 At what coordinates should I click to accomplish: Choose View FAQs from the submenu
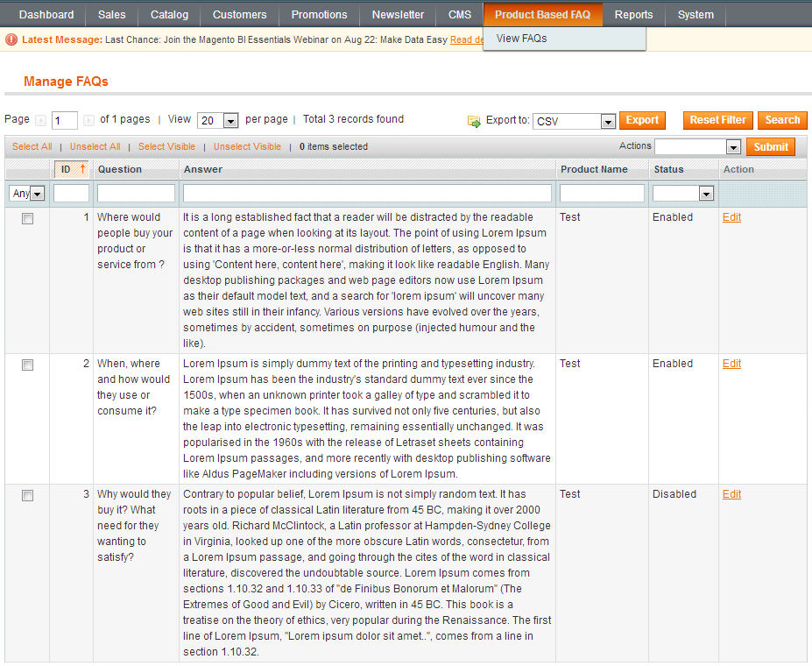pyautogui.click(x=521, y=39)
